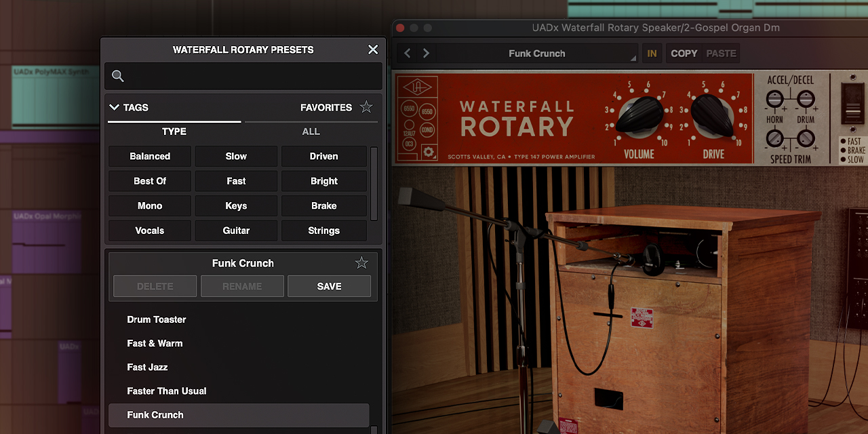
Task: Select the Bright tag
Action: pos(324,181)
